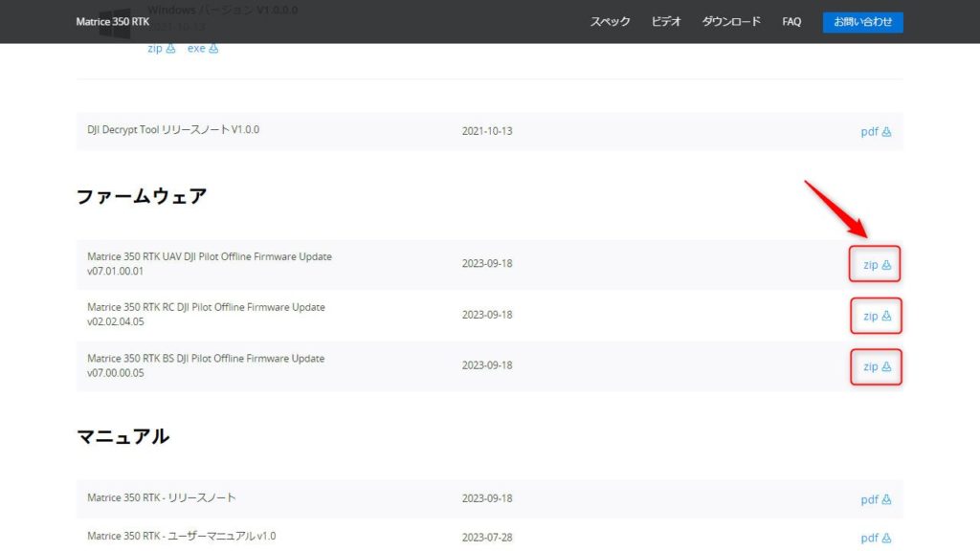Click the exe link below the version heading

196,47
